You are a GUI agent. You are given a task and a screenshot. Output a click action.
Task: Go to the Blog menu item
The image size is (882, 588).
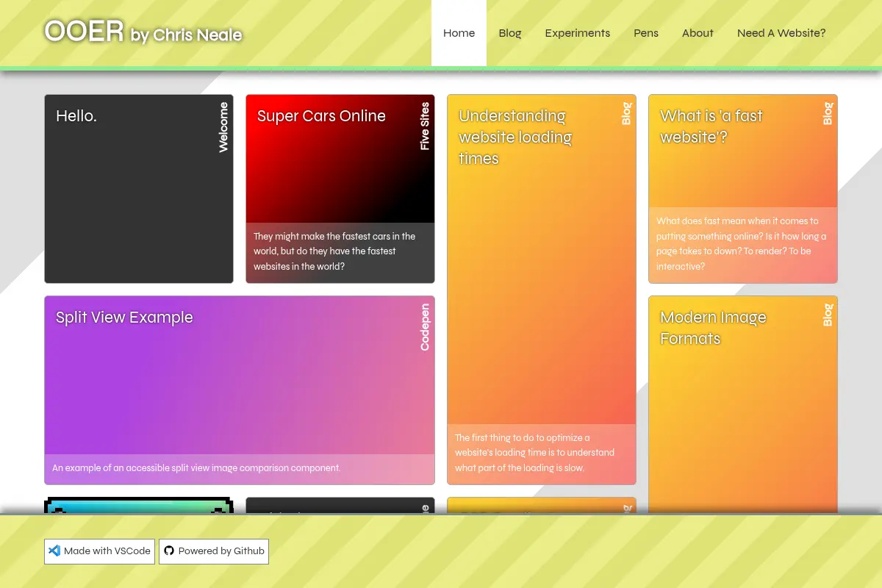click(510, 33)
